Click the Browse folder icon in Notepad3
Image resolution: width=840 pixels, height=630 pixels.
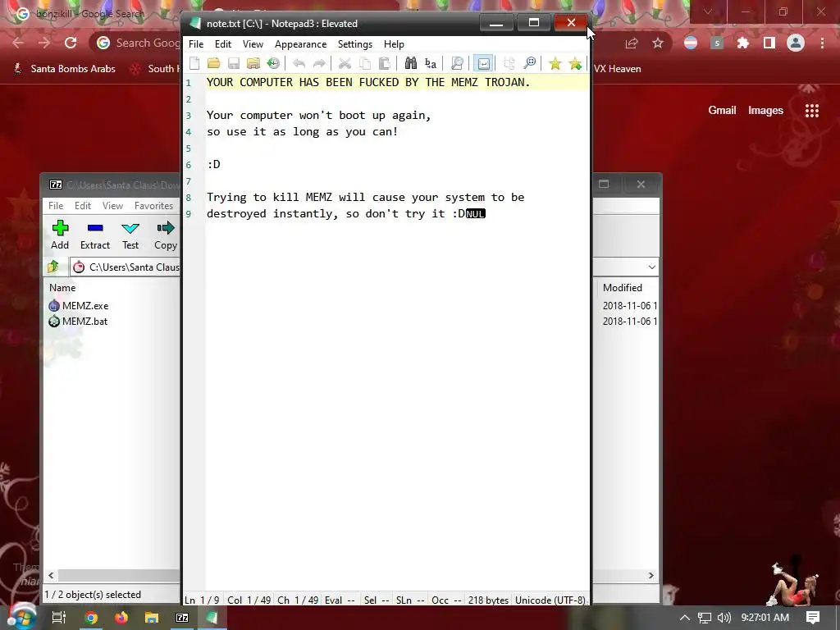(253, 64)
